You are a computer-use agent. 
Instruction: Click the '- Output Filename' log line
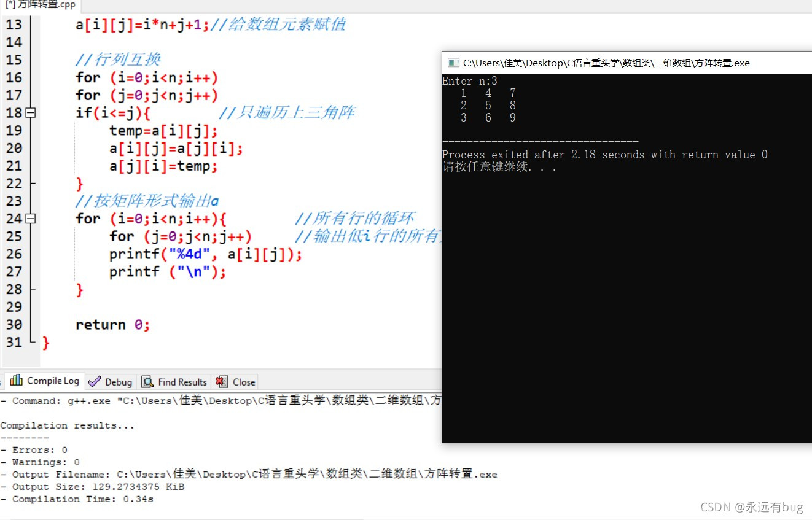[249, 475]
